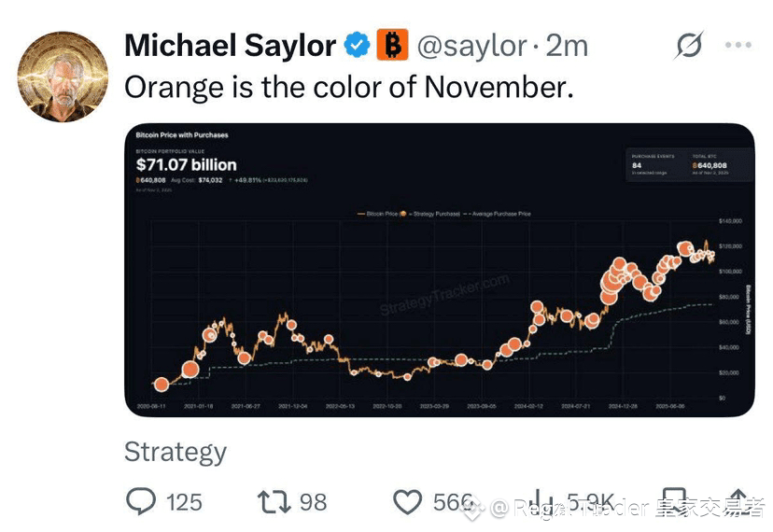773x532 pixels.
Task: Click the repost arrows icon
Action: [x=274, y=502]
